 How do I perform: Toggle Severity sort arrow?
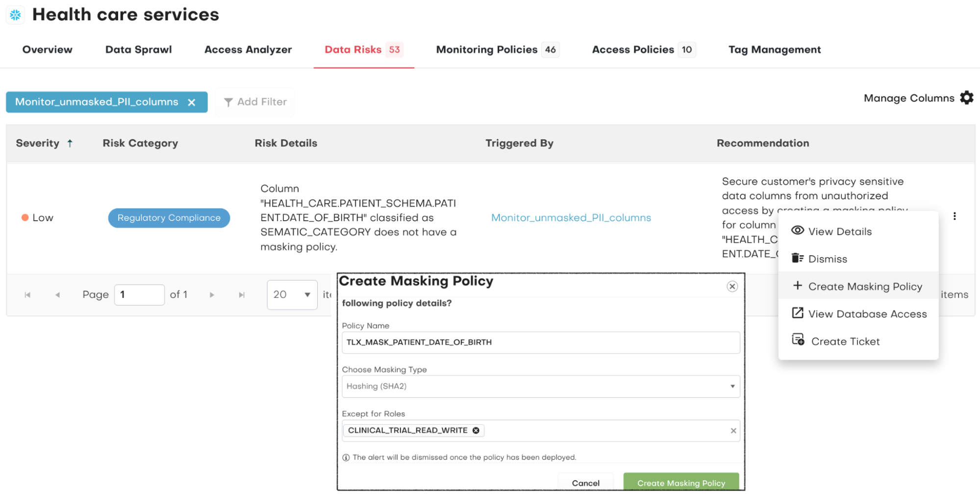click(70, 143)
